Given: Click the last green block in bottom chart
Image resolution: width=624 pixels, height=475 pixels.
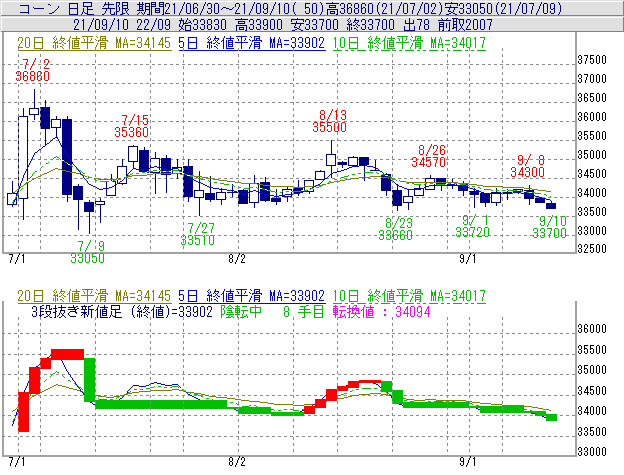Looking at the screenshot, I should pyautogui.click(x=551, y=417).
